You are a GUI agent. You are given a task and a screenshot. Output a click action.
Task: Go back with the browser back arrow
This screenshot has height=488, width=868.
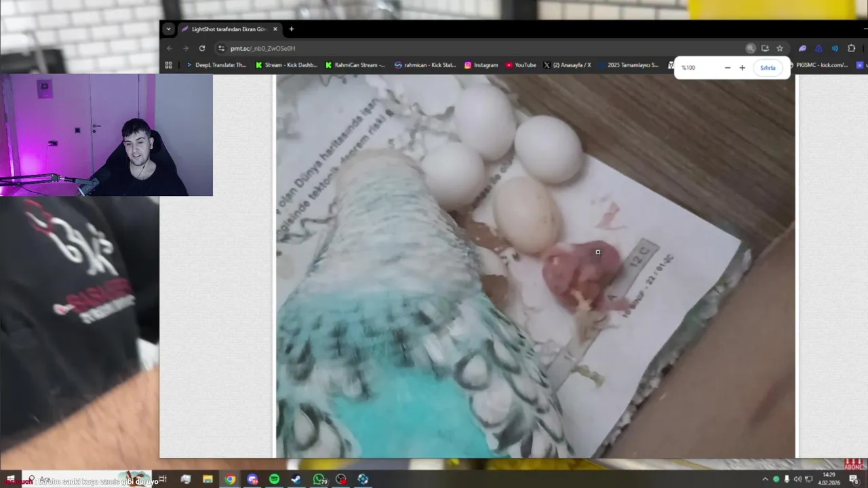170,48
